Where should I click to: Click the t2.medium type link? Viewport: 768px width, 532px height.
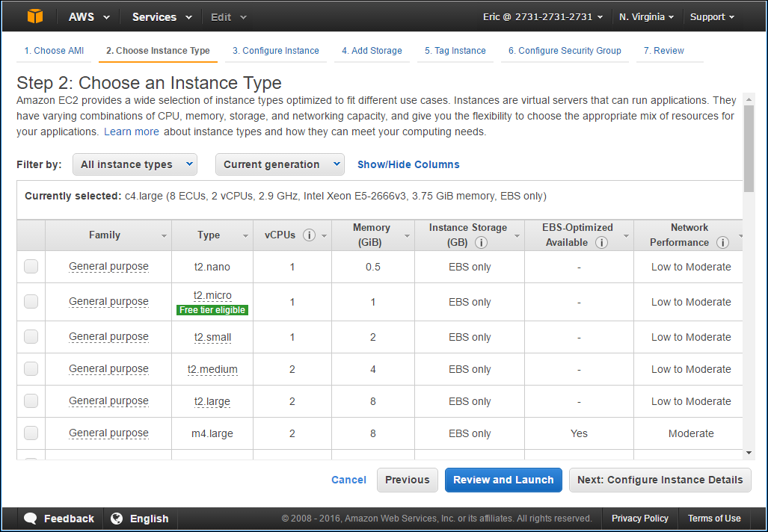coord(212,369)
